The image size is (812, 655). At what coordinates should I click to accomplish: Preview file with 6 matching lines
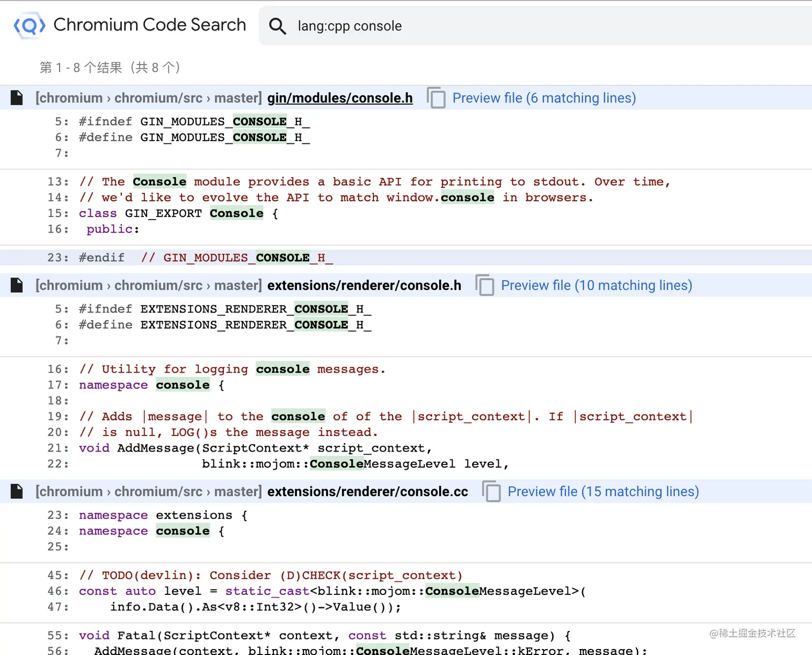click(x=544, y=98)
